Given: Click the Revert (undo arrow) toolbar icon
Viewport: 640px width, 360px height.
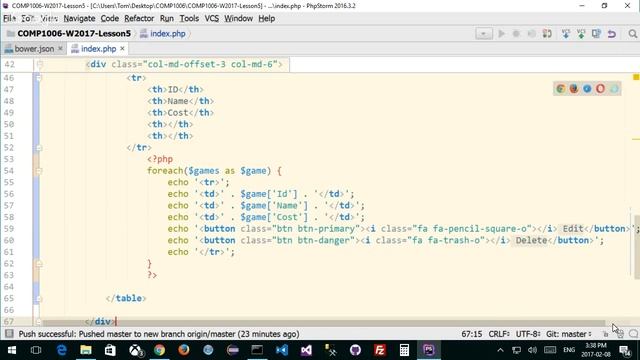Looking at the screenshot, I should tap(611, 33).
